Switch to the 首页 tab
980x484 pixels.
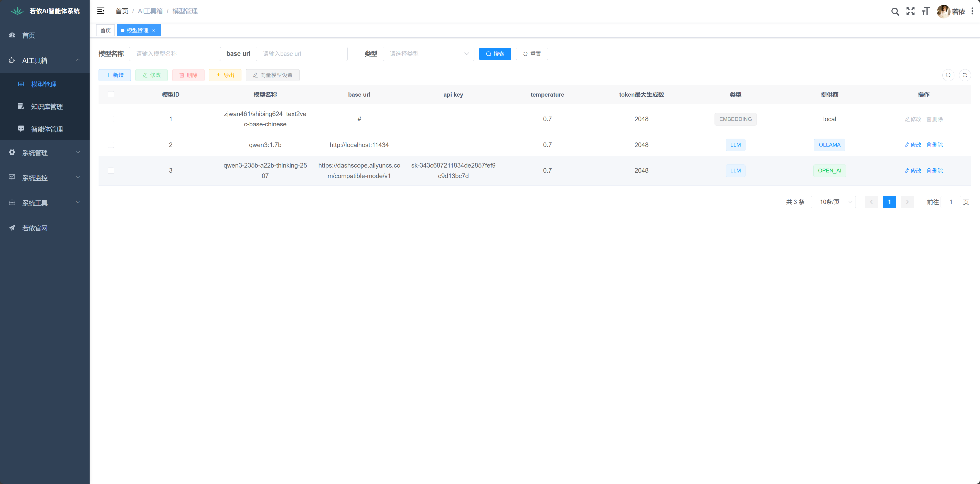point(105,30)
